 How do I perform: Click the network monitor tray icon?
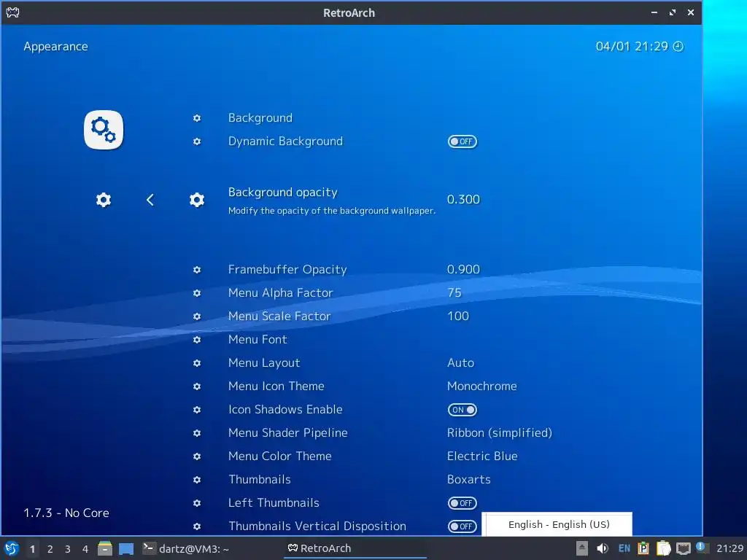683,548
